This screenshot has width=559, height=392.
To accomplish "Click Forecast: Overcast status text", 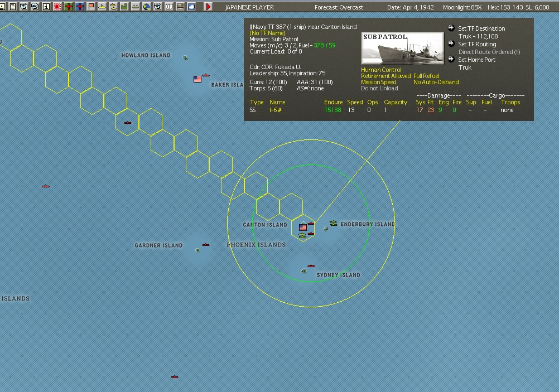I will (339, 7).
